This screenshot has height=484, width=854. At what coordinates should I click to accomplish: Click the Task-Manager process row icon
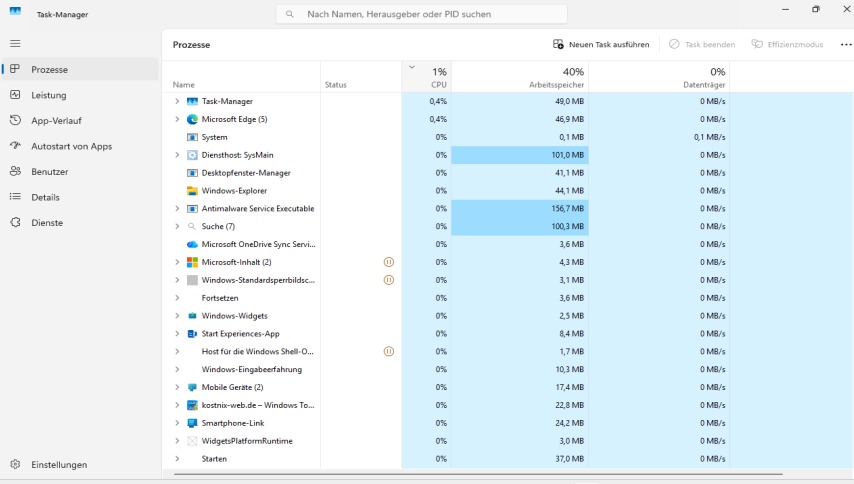coord(192,101)
